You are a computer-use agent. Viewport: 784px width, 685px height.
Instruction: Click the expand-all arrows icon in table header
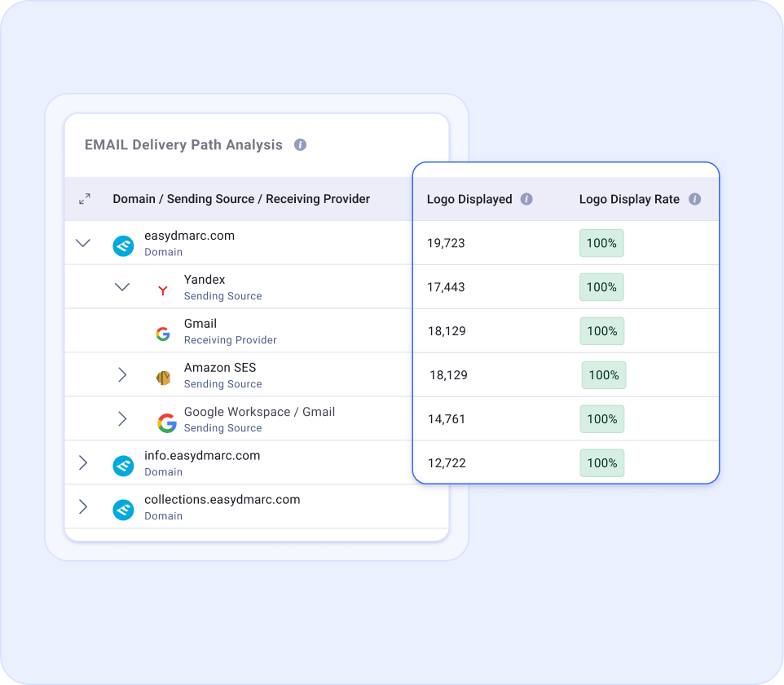click(x=85, y=199)
